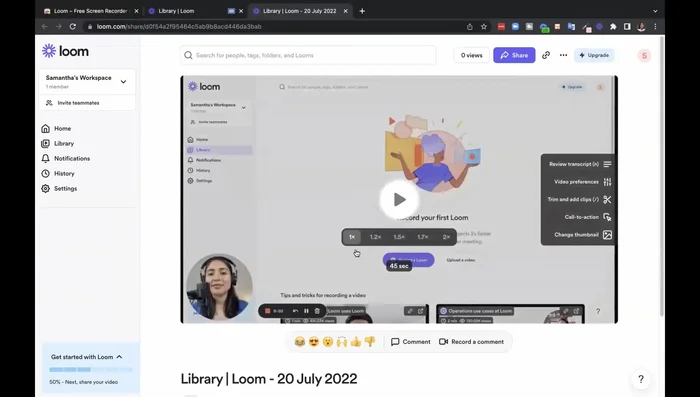Expand Samantha's Workspace dropdown
Viewport: 700px width, 397px height.
(123, 82)
